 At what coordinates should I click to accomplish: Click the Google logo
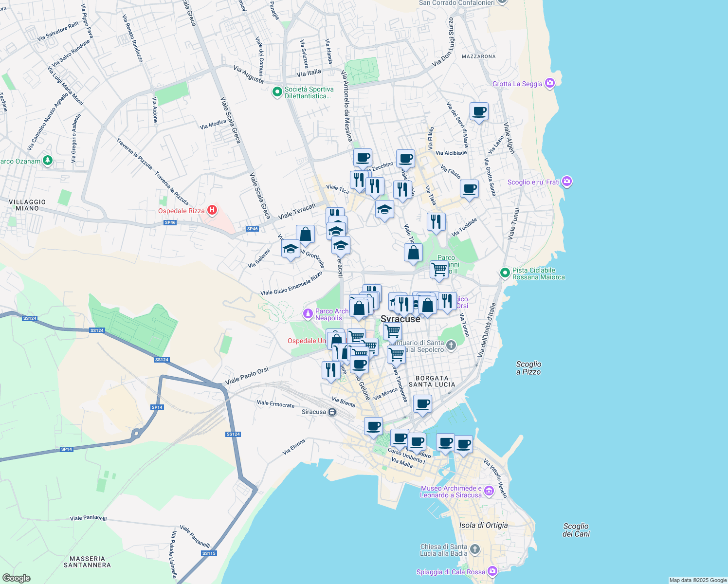pos(16,578)
